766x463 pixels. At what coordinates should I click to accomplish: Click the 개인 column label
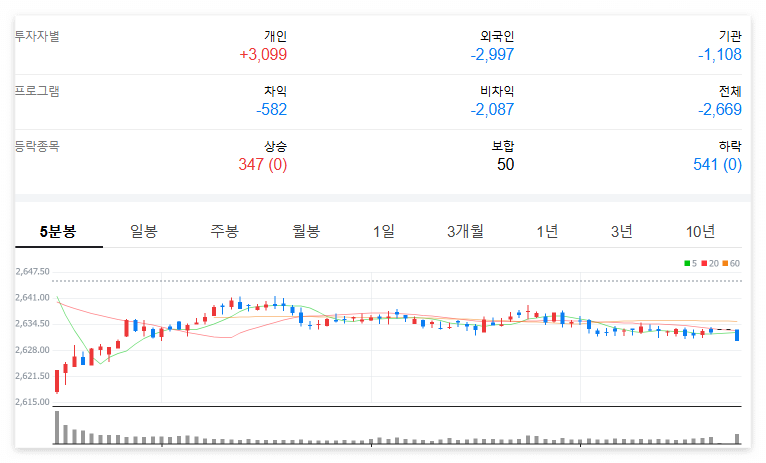tap(276, 36)
